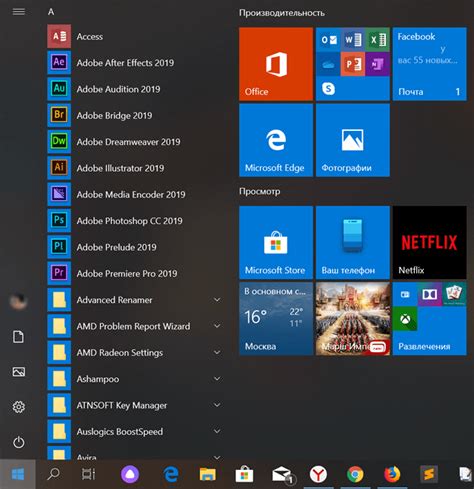Open the Фотографии tile
Viewport: 474px width, 489px height.
[353, 140]
